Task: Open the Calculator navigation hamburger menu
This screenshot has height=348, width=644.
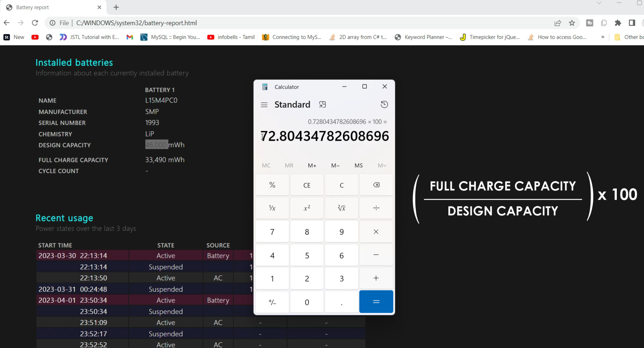Action: click(x=264, y=105)
